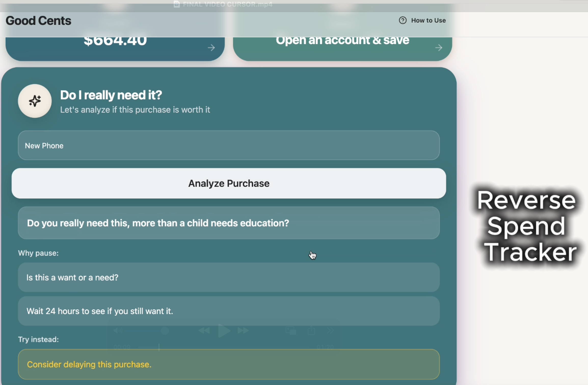588x385 pixels.
Task: Click the "Consider delaying this purchase" suggestion box
Action: (x=229, y=364)
